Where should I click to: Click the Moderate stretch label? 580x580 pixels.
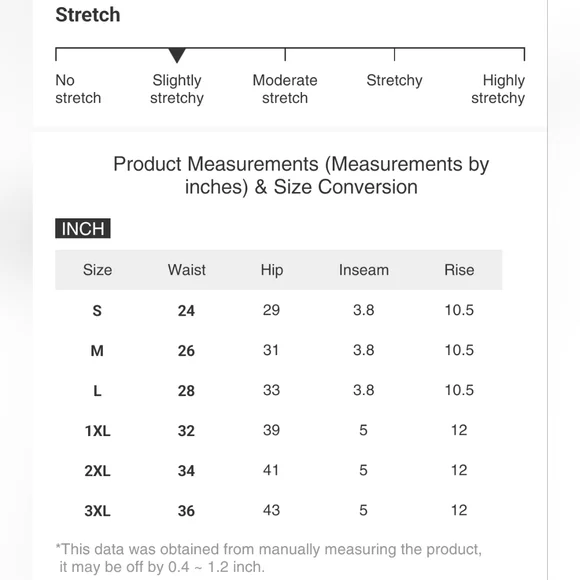[x=285, y=89]
